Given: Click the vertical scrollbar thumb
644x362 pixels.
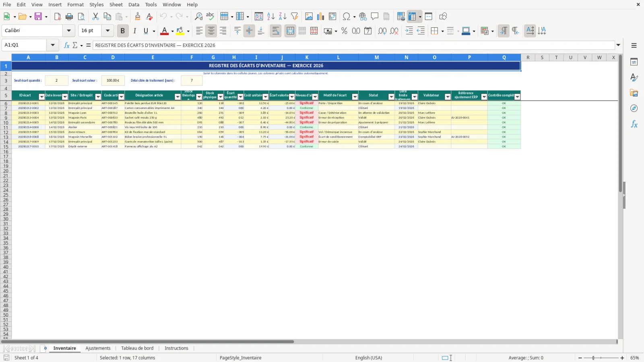Looking at the screenshot, I should coord(621,124).
